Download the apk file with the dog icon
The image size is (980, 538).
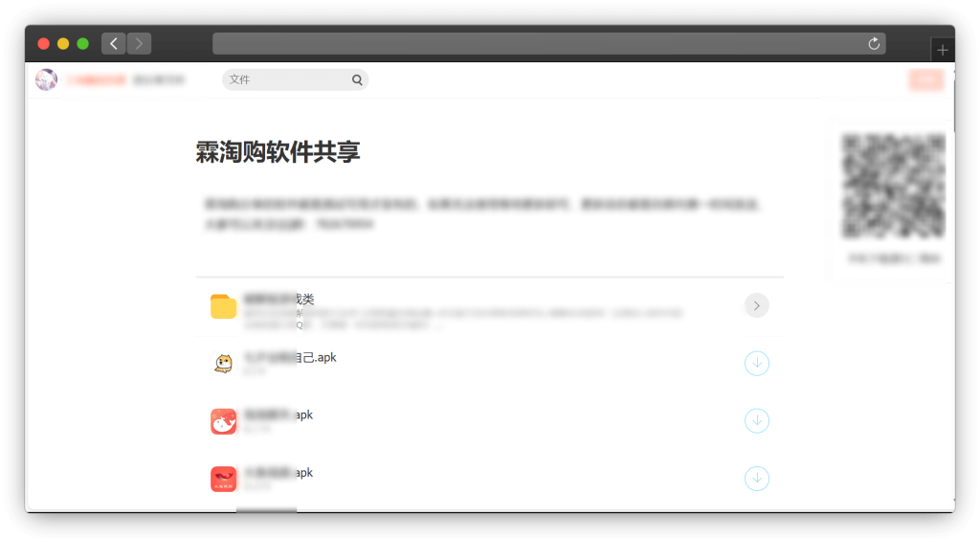pyautogui.click(x=756, y=363)
